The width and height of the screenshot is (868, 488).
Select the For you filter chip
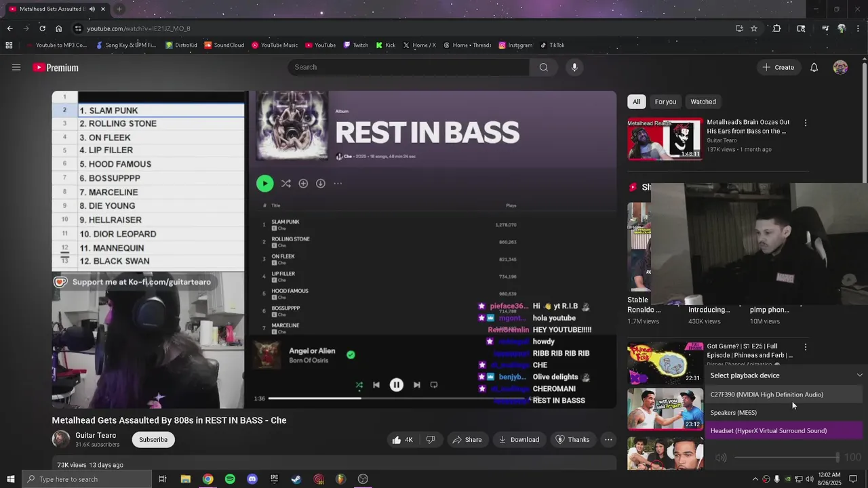pos(665,102)
